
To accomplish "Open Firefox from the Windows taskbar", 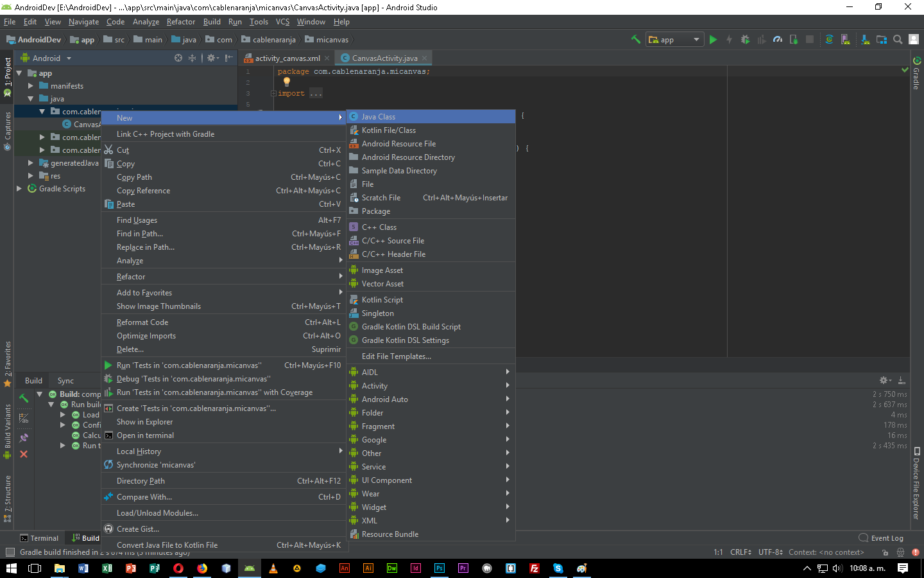I will [202, 568].
